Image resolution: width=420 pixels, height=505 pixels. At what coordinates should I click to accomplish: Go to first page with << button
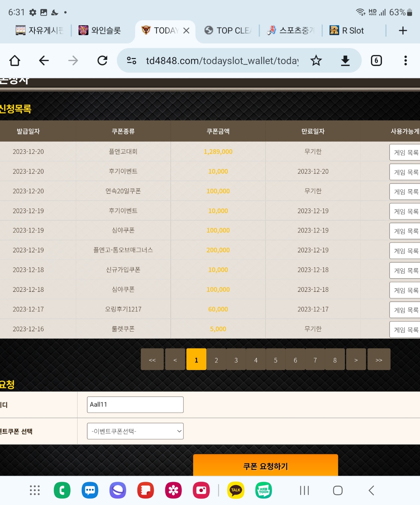click(x=152, y=359)
